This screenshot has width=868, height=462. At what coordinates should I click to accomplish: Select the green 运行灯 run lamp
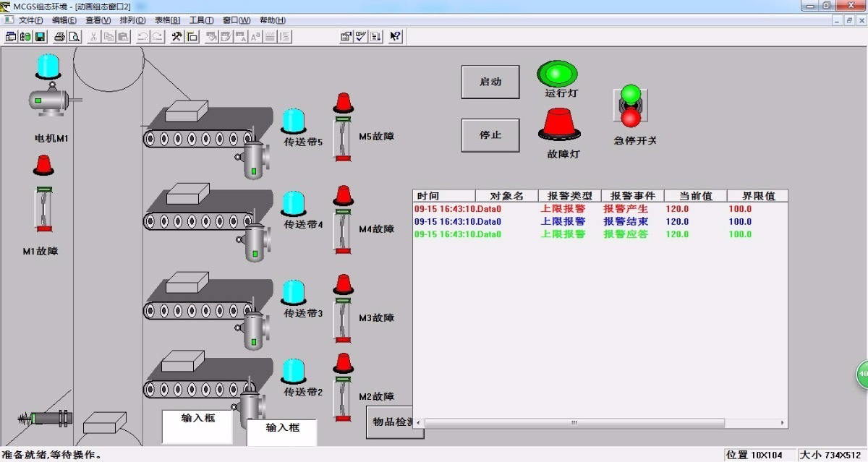pos(557,74)
